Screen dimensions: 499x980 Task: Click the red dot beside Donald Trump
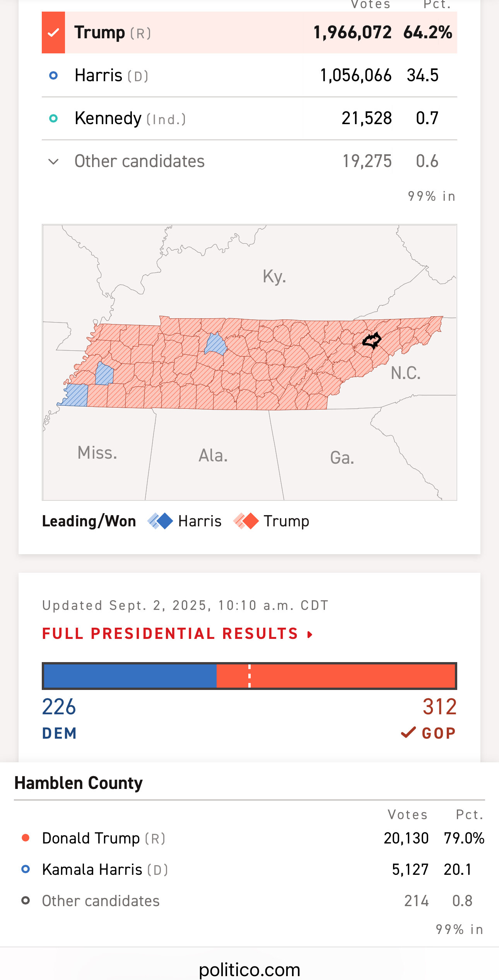pos(26,838)
